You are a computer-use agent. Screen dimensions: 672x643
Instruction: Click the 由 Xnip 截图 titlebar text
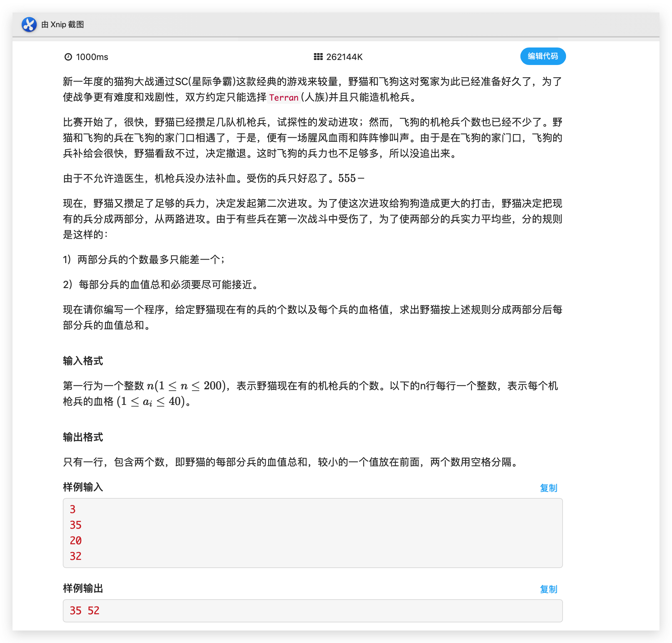[x=63, y=24]
